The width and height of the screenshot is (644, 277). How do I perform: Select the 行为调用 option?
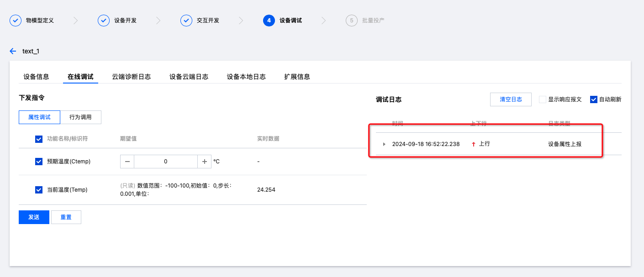80,117
